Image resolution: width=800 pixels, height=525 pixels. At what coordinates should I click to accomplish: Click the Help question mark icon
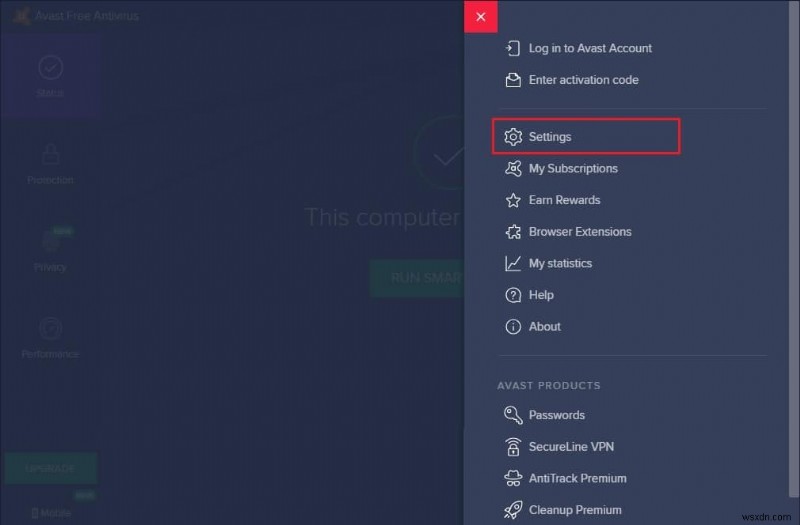pos(513,295)
